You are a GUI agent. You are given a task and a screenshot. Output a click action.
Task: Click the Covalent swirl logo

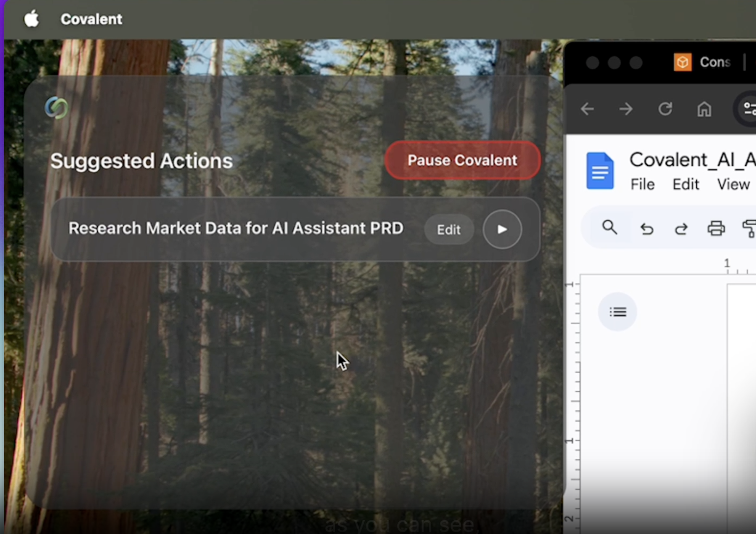point(57,108)
